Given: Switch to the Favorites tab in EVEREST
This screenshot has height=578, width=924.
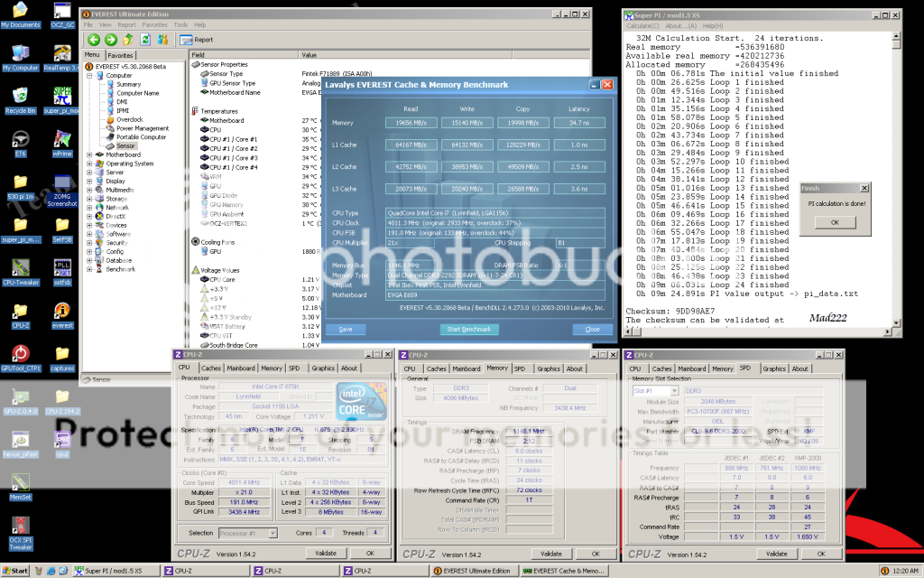Looking at the screenshot, I should pos(121,54).
